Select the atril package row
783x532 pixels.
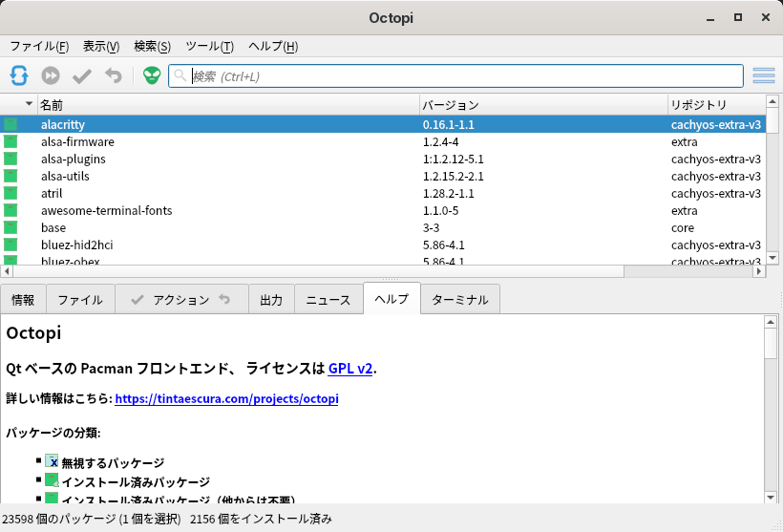(x=383, y=193)
